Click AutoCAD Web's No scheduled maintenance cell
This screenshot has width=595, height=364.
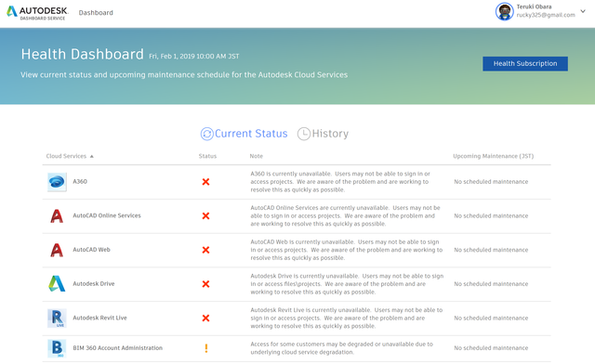[491, 250]
